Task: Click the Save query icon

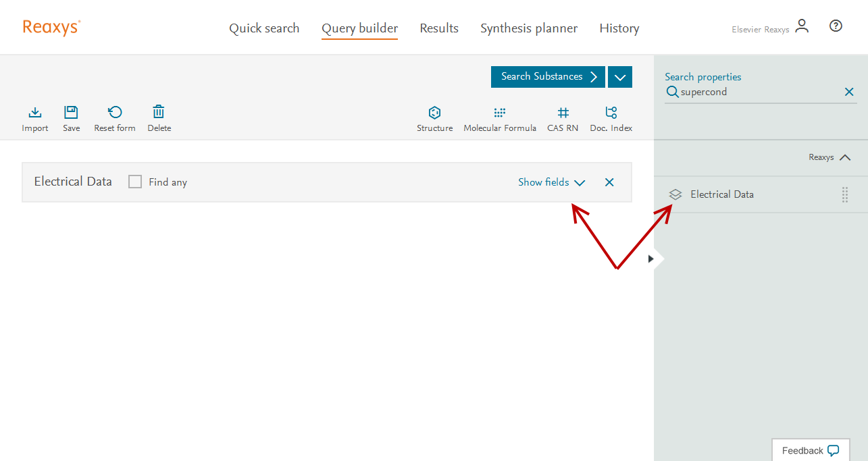Action: click(71, 113)
